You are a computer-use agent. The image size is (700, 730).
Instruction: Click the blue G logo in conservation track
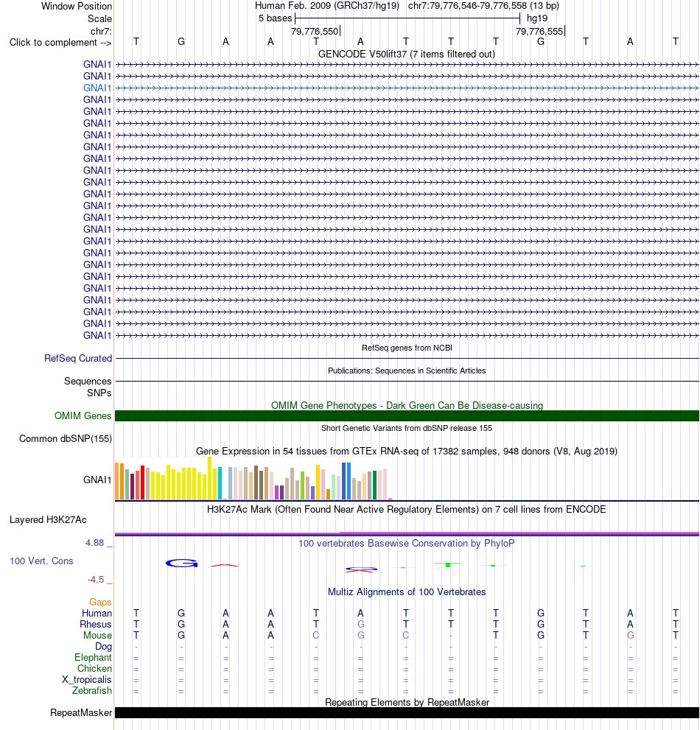click(182, 564)
